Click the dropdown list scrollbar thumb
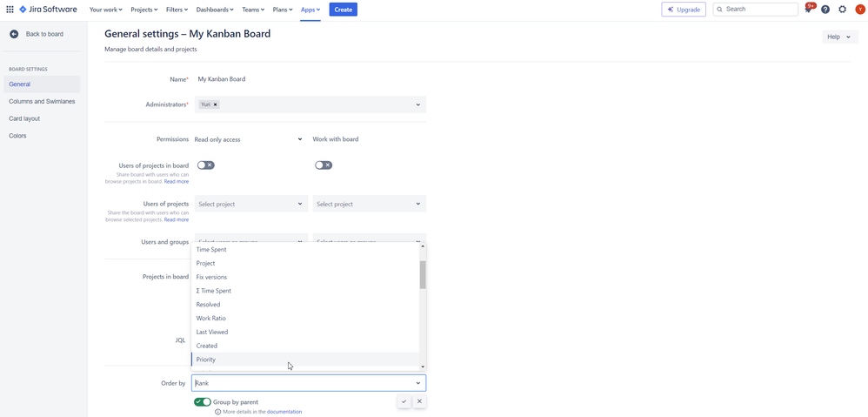The width and height of the screenshot is (868, 417). pos(423,275)
